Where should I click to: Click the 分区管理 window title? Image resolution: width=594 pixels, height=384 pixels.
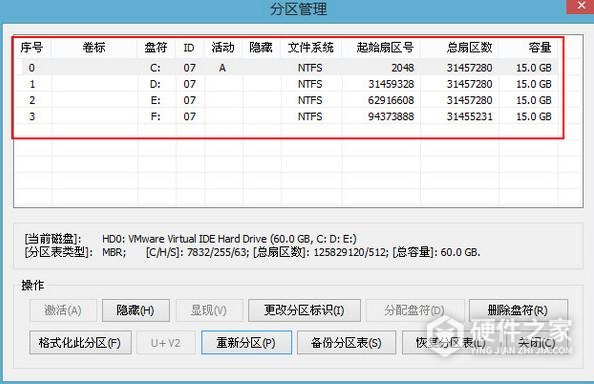(x=299, y=9)
